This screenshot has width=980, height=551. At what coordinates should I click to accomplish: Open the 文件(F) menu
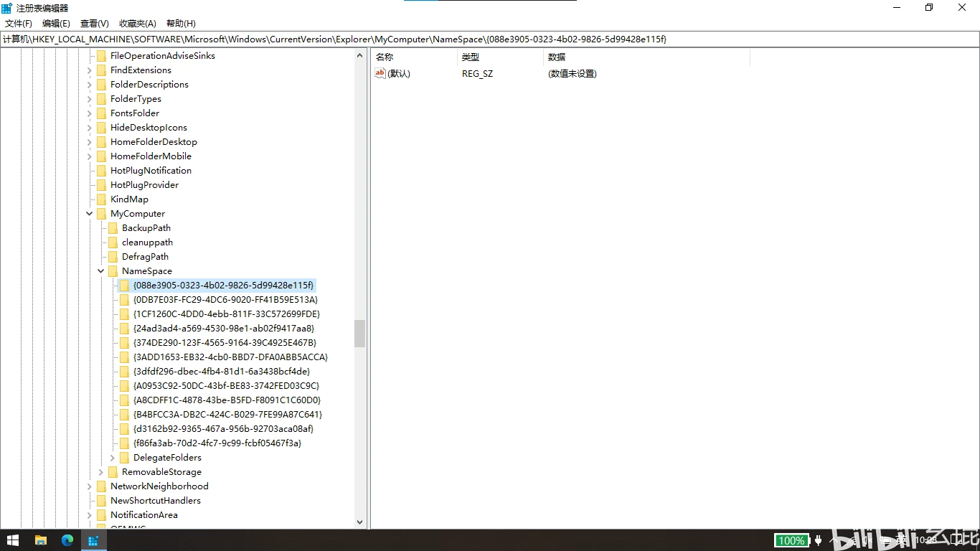19,24
